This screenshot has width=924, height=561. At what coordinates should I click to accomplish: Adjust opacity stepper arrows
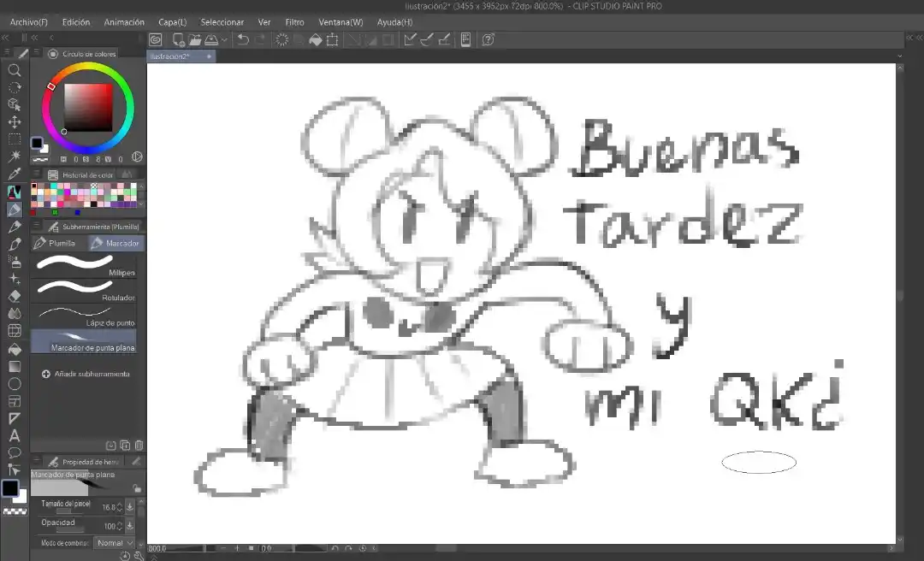(x=120, y=526)
